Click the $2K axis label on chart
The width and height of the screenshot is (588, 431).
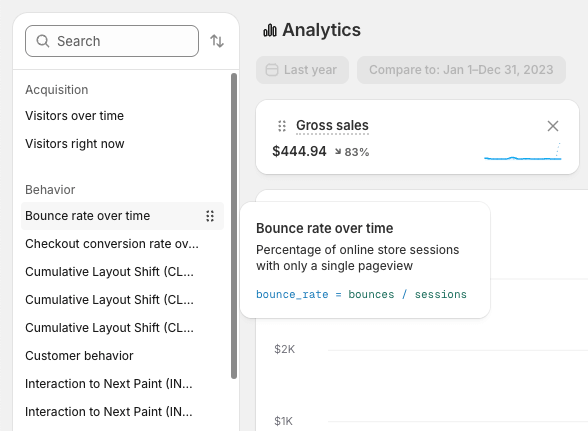click(x=285, y=349)
